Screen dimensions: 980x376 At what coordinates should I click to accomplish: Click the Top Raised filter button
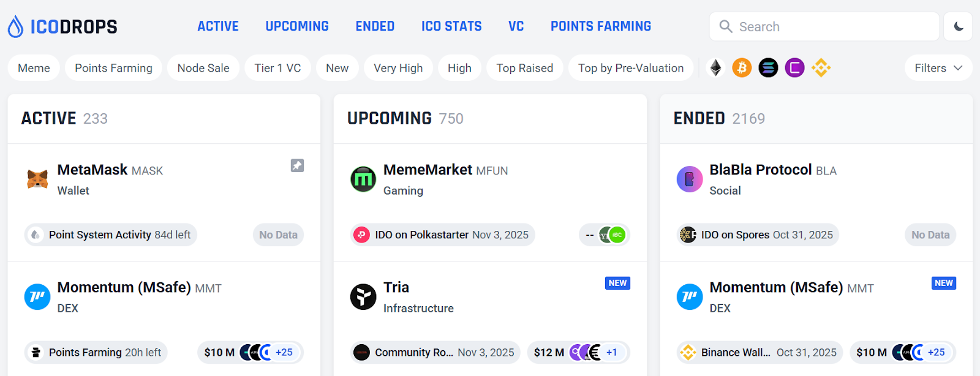pyautogui.click(x=524, y=68)
